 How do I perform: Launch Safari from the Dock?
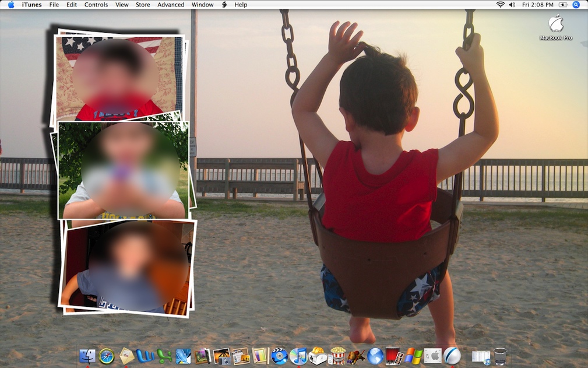[107, 356]
